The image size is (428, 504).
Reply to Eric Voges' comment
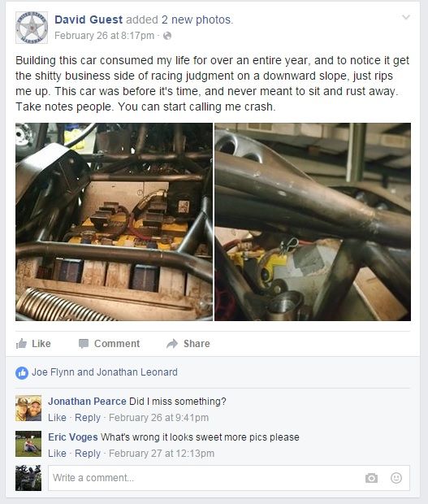click(88, 454)
